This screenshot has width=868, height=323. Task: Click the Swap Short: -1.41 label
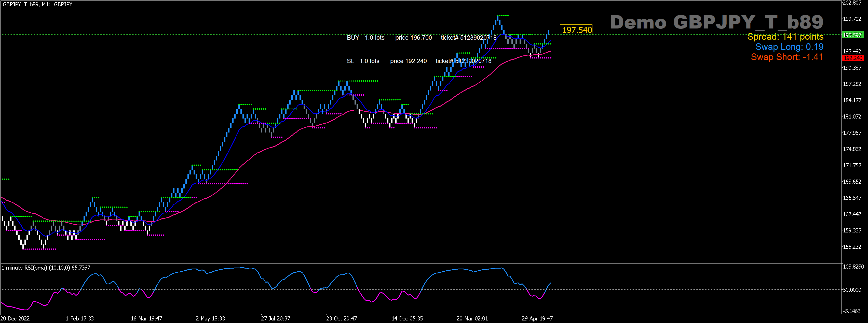(786, 57)
